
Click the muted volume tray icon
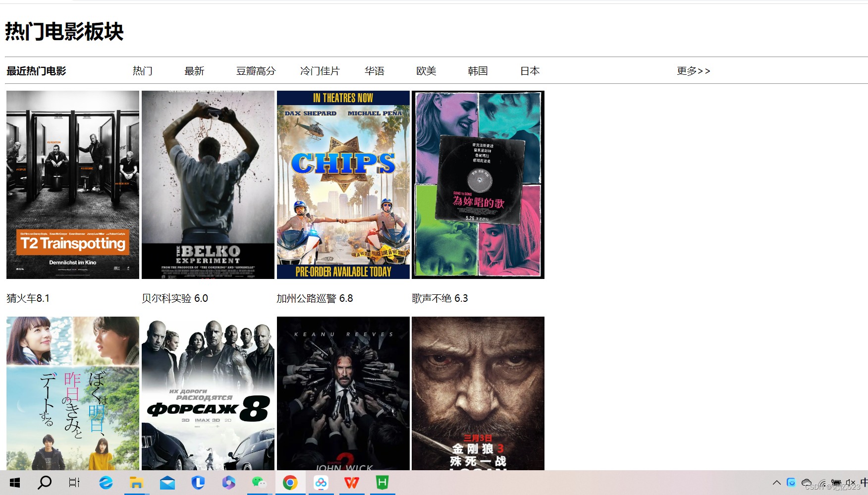tap(851, 483)
